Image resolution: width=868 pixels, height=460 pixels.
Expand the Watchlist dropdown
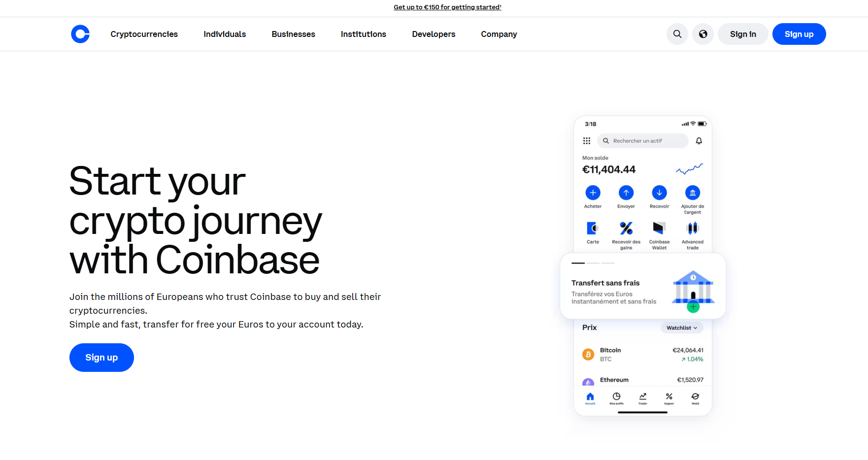pos(682,328)
